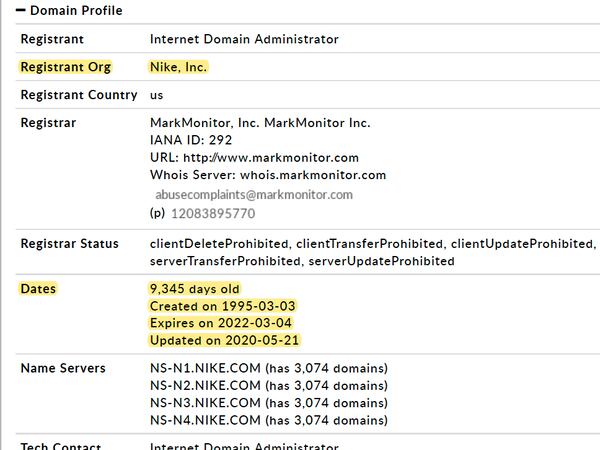Select clientTransferProhibited status

click(x=370, y=244)
